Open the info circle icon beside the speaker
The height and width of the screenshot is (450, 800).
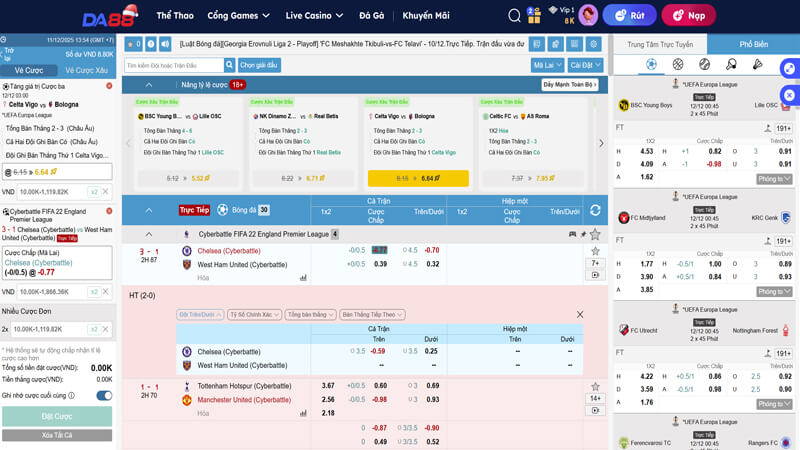pos(151,44)
